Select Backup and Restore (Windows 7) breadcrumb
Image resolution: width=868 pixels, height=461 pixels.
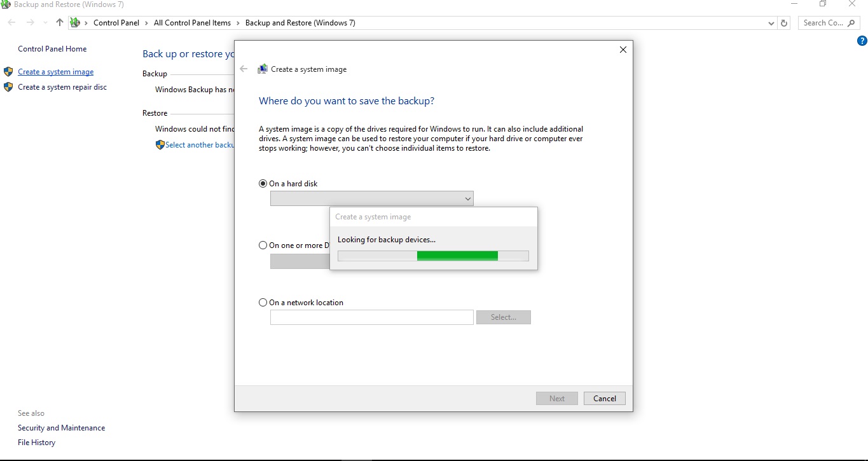(x=300, y=23)
